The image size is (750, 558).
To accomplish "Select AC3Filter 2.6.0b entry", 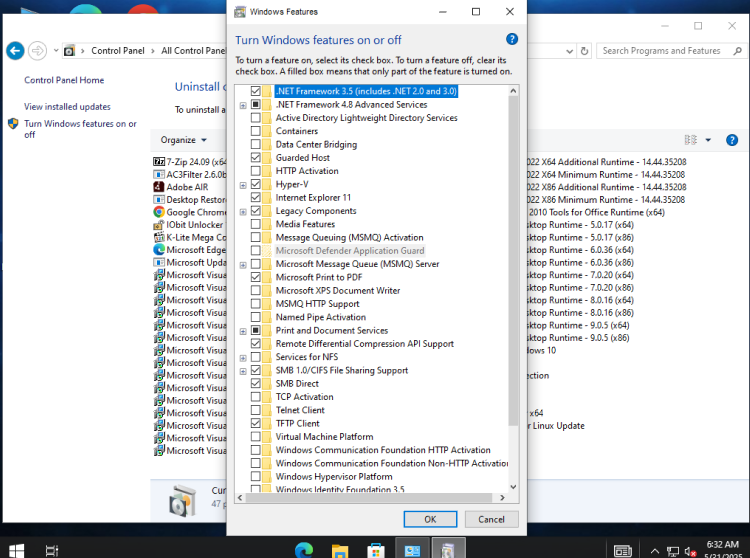I will [190, 175].
